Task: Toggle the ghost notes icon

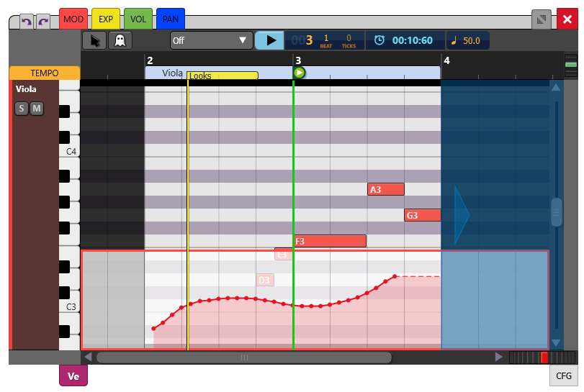Action: 120,40
